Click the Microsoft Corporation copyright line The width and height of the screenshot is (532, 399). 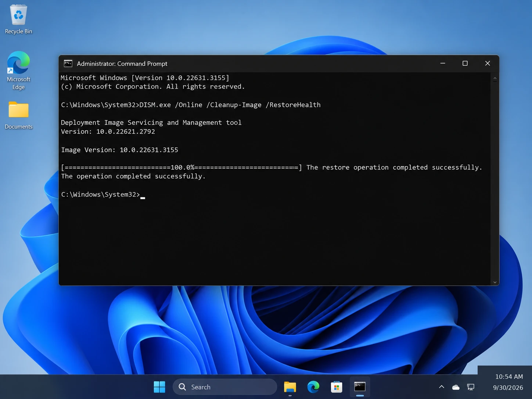152,87
